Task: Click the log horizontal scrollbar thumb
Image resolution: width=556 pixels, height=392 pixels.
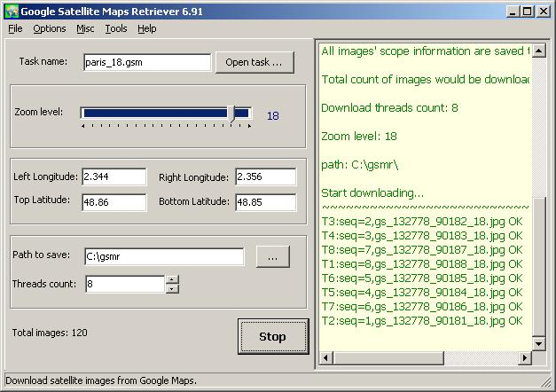Action: 388,357
